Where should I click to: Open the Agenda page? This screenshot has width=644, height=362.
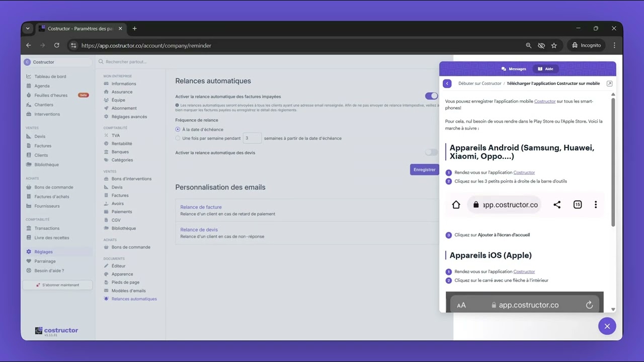[42, 86]
